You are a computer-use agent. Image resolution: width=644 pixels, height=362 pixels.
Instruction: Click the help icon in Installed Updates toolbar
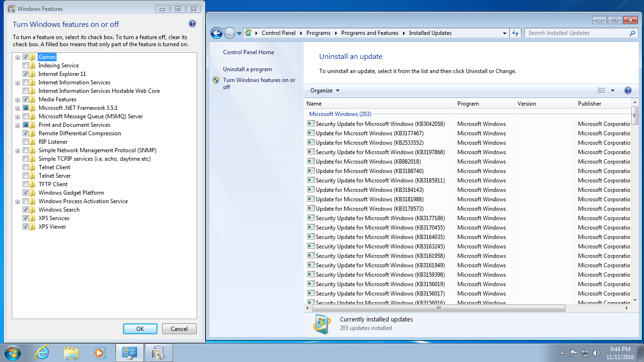coord(627,90)
